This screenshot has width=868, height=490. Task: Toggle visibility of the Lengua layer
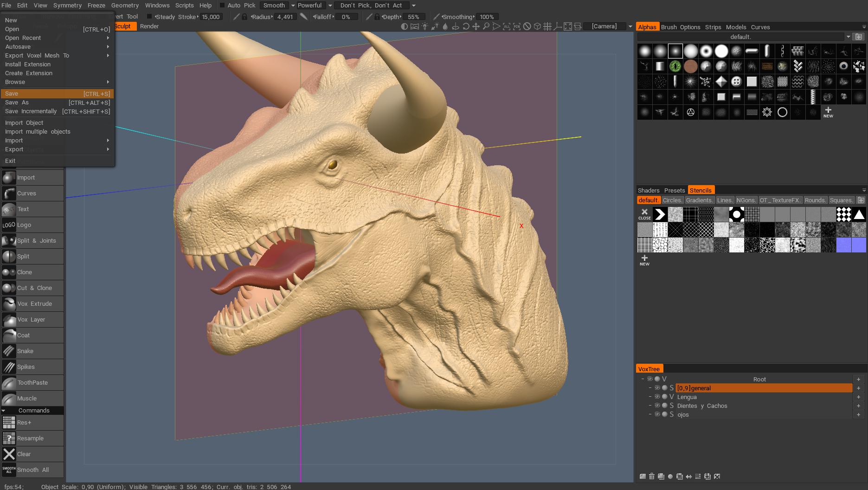657,397
